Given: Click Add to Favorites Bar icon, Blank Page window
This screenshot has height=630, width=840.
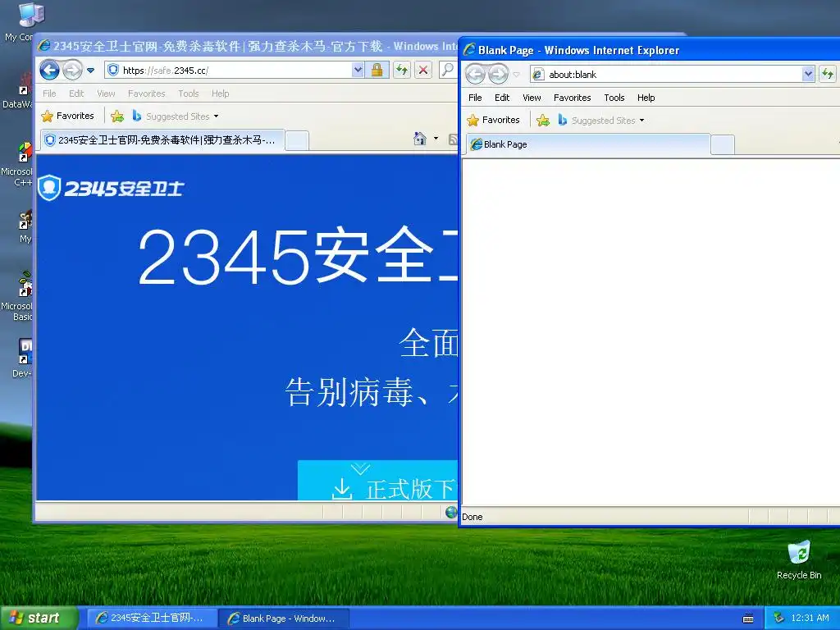Looking at the screenshot, I should click(x=543, y=120).
